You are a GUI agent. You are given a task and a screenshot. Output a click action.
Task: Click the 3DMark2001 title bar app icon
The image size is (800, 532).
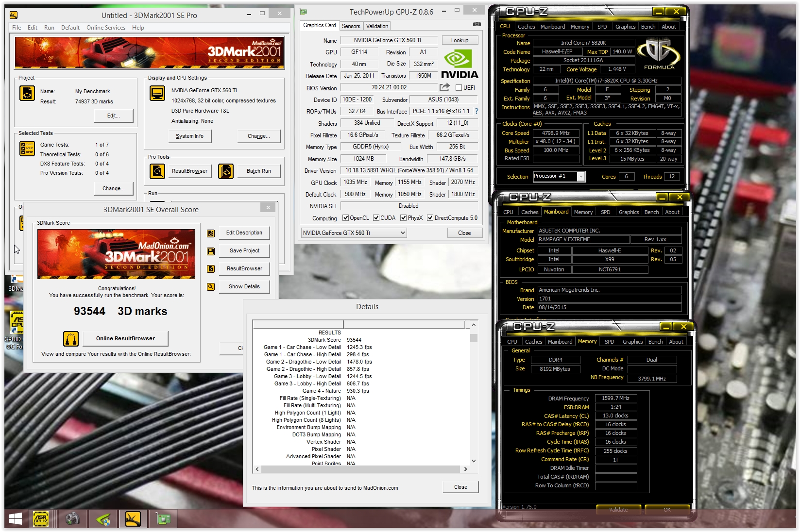(14, 15)
